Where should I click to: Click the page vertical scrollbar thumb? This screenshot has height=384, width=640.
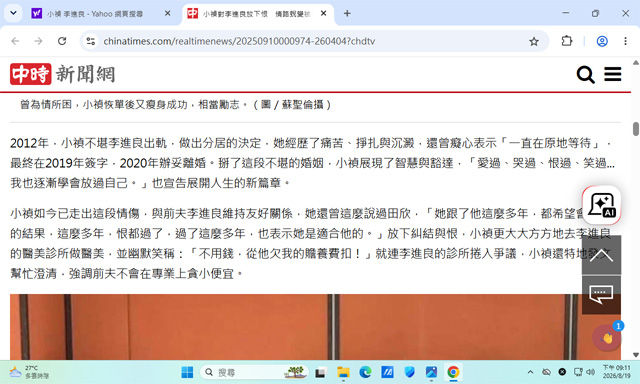click(636, 129)
